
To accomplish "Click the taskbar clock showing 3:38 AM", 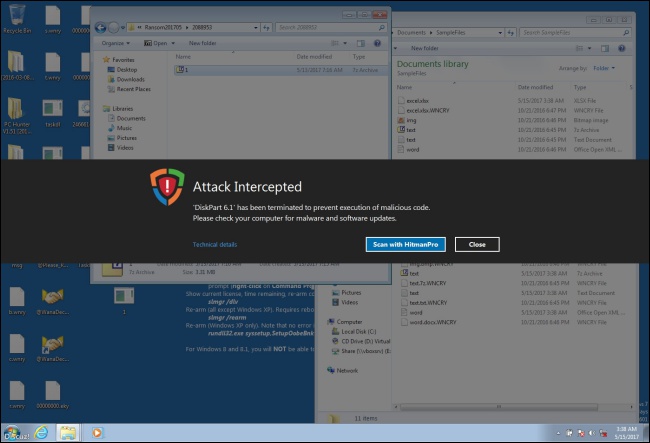I will (x=626, y=433).
